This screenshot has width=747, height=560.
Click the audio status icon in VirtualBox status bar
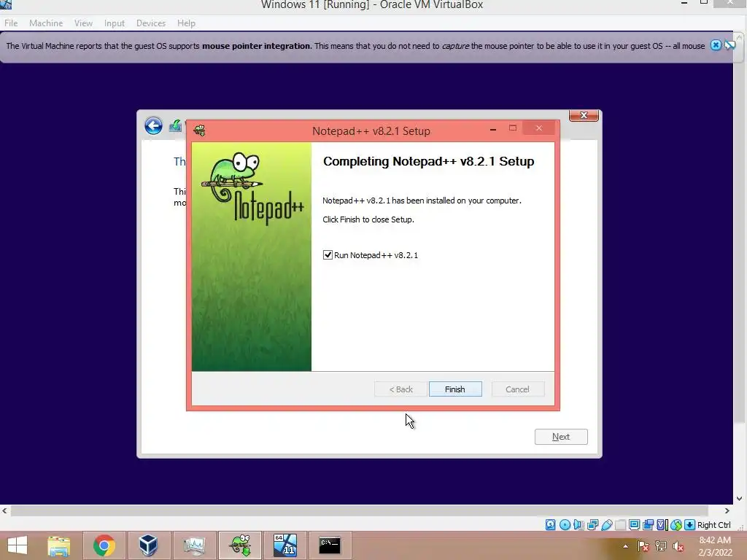pyautogui.click(x=578, y=525)
